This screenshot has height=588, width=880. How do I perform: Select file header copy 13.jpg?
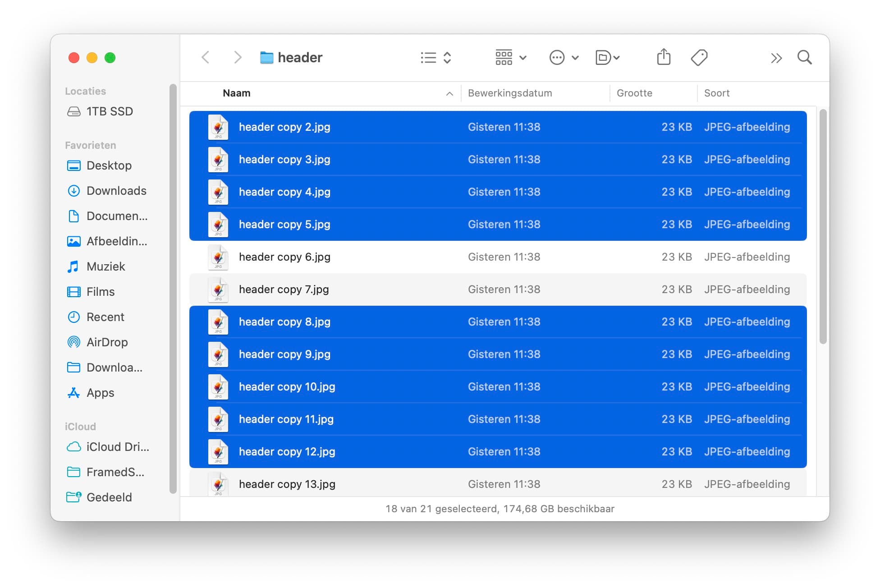498,483
